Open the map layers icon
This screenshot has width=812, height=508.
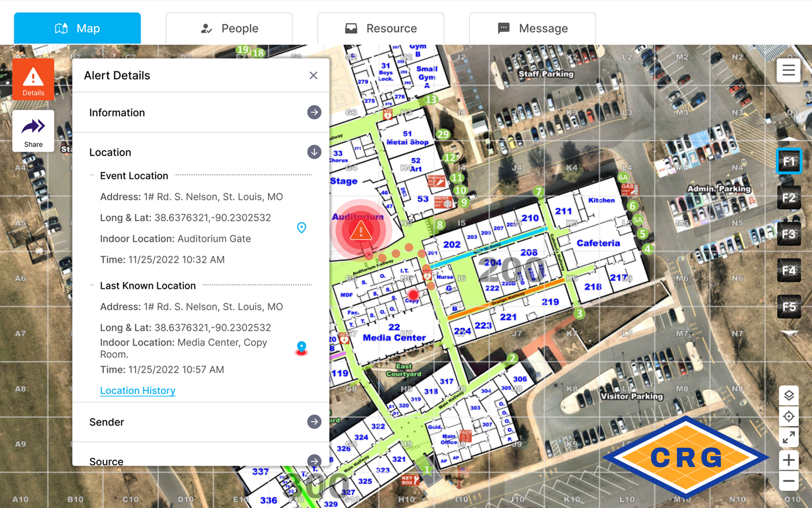click(789, 396)
